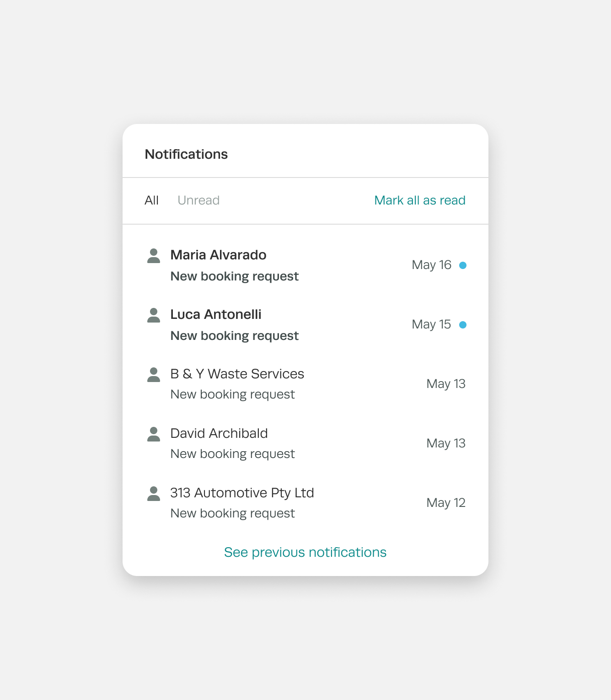
Task: Click the Notifications panel heading
Action: (186, 154)
